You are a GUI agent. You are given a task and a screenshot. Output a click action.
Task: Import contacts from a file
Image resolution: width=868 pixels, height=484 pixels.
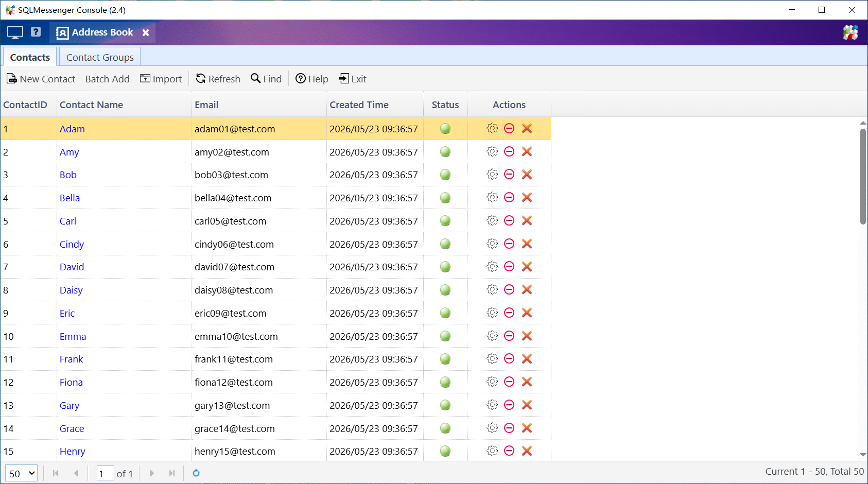pos(161,79)
